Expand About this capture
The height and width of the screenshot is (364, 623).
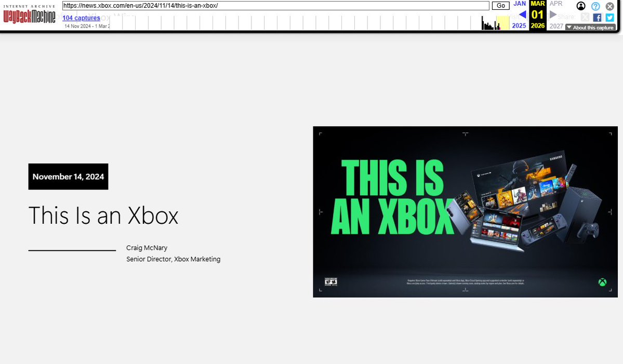pyautogui.click(x=590, y=28)
